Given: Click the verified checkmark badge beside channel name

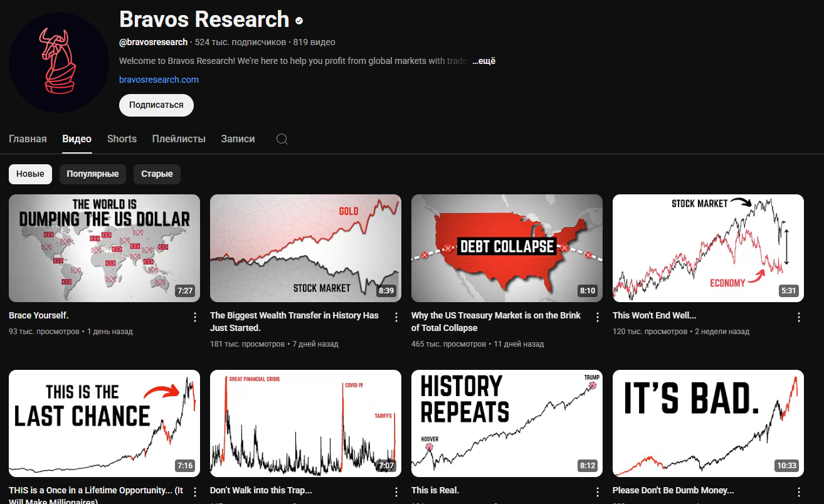Looking at the screenshot, I should tap(300, 21).
